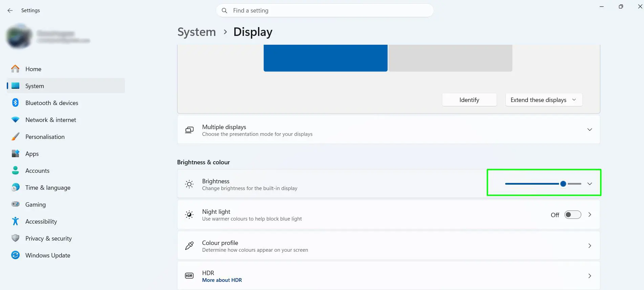The image size is (644, 290).
Task: Open Network & internet settings
Action: tap(66, 120)
